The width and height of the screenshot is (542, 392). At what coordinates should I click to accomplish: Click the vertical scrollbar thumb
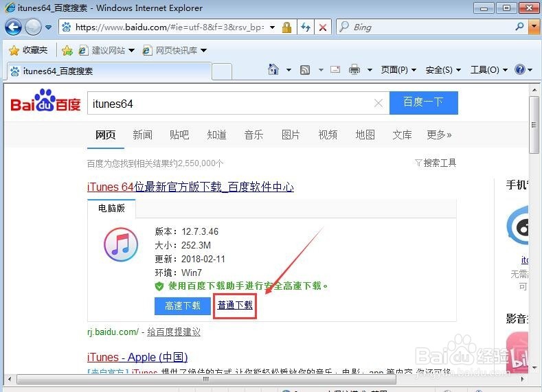(534, 125)
